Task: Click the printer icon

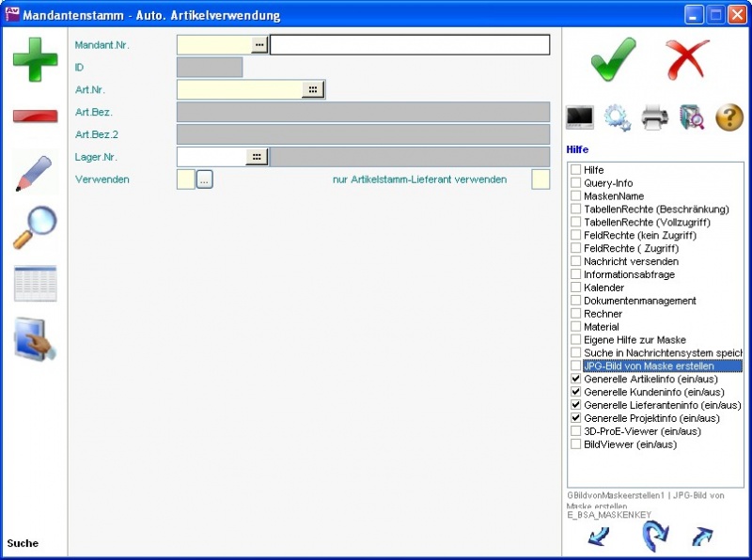Action: click(x=654, y=117)
